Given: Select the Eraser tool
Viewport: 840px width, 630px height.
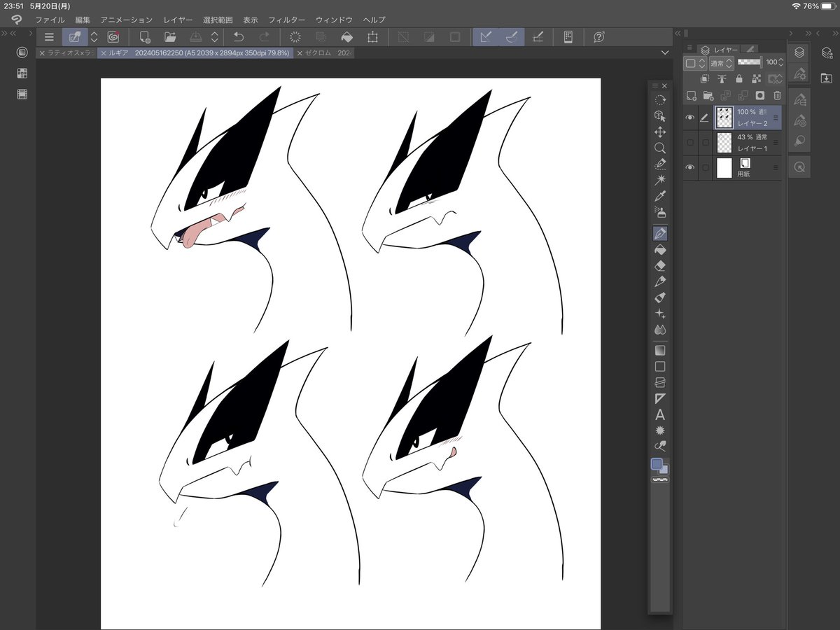Looking at the screenshot, I should [x=659, y=266].
